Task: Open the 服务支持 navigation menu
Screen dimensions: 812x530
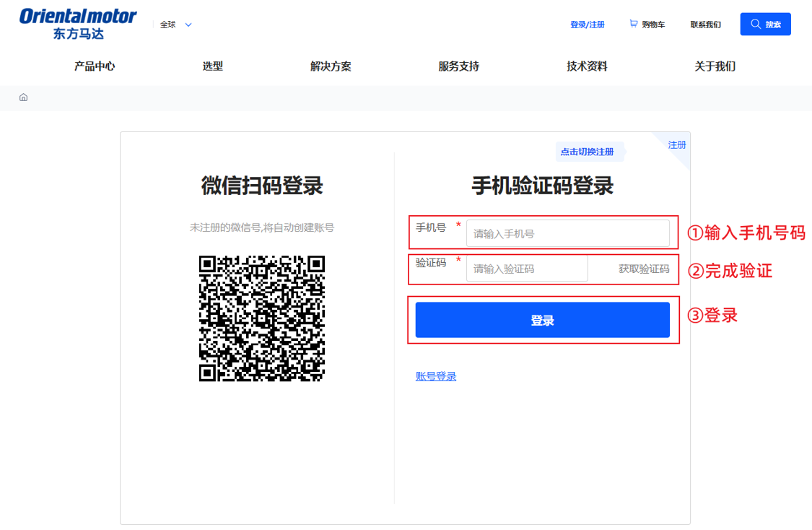Action: [458, 66]
